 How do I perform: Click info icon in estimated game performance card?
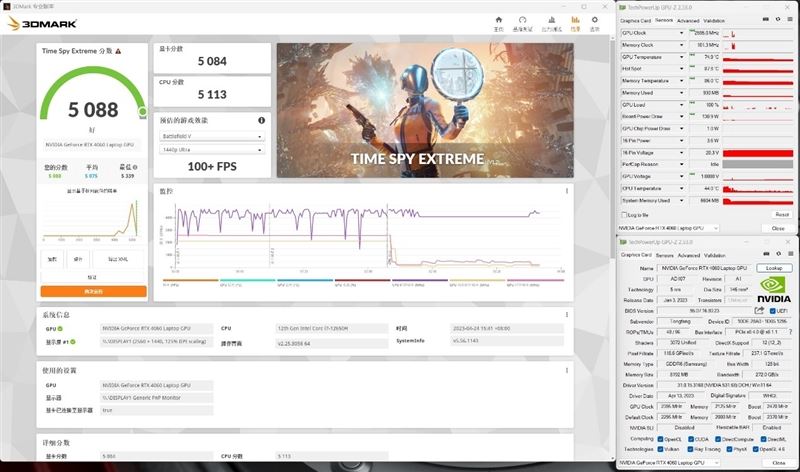(261, 120)
